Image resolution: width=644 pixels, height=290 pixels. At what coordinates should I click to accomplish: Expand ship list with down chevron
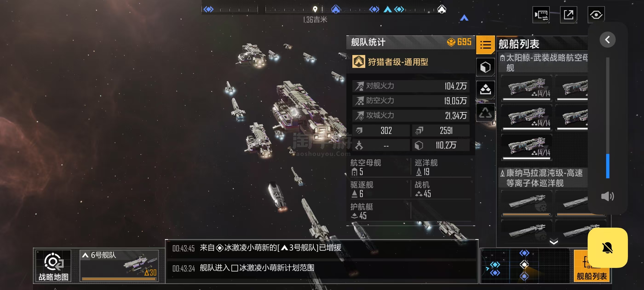(x=554, y=241)
